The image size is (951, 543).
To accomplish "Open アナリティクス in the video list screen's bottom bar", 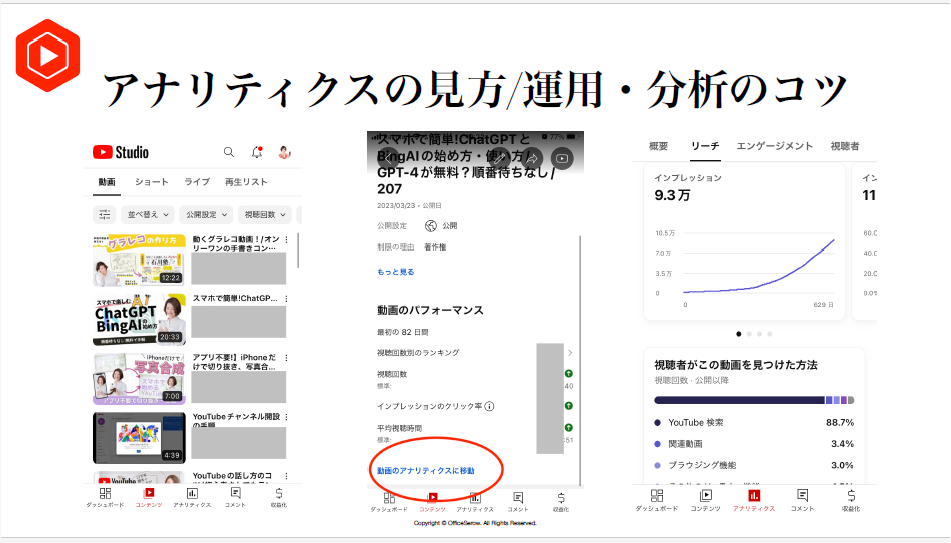I will (192, 497).
